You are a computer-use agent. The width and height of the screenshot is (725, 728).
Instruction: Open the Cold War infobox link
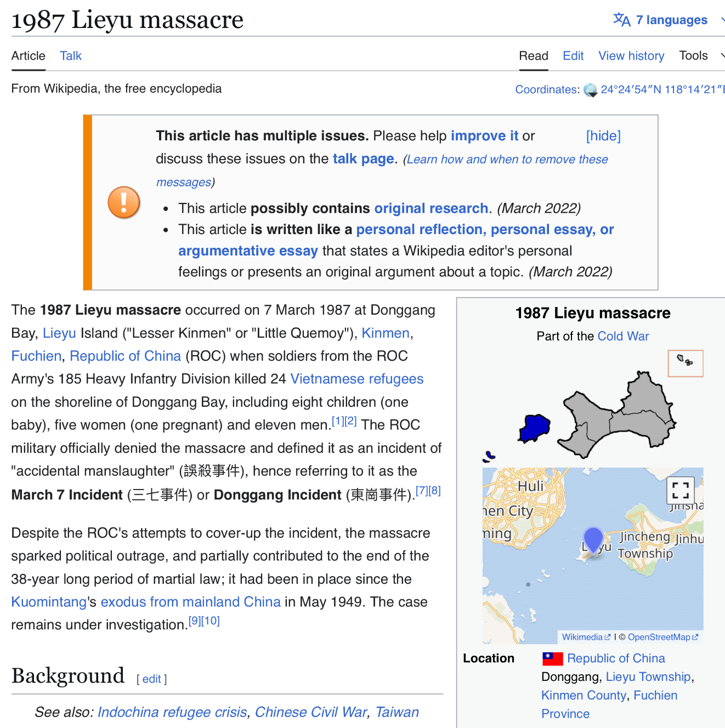[623, 336]
